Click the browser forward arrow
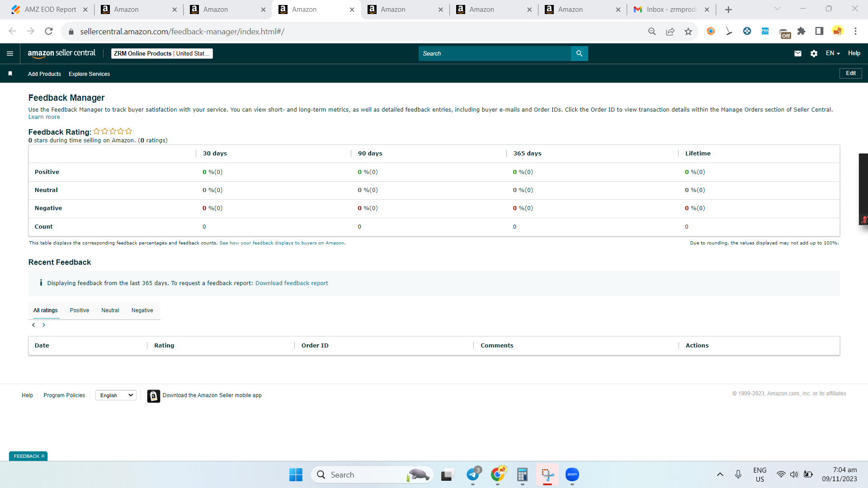Viewport: 868px width, 488px height. pos(31,31)
